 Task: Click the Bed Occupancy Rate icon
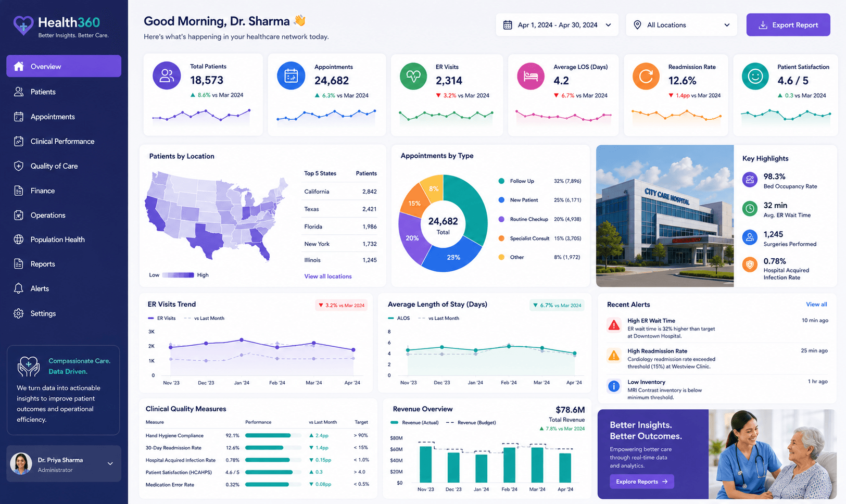(750, 180)
